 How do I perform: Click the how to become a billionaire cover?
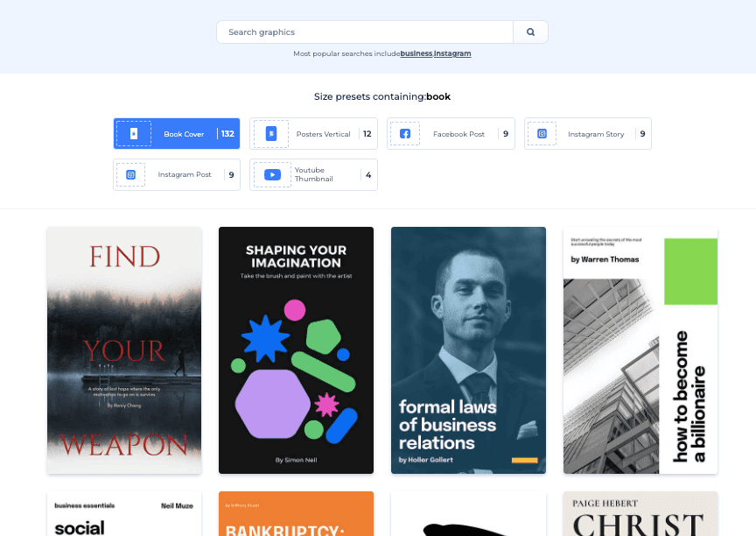click(640, 349)
